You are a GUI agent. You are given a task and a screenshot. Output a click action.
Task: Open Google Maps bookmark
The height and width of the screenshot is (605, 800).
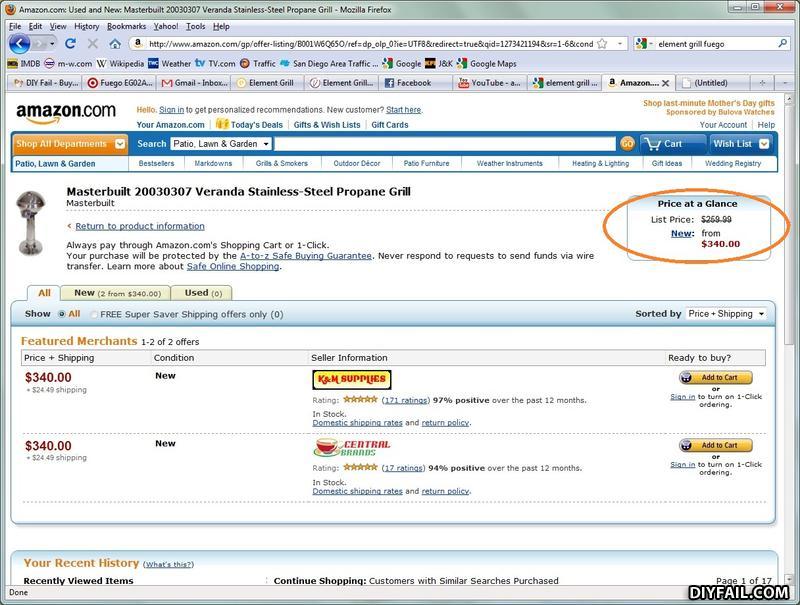click(487, 63)
